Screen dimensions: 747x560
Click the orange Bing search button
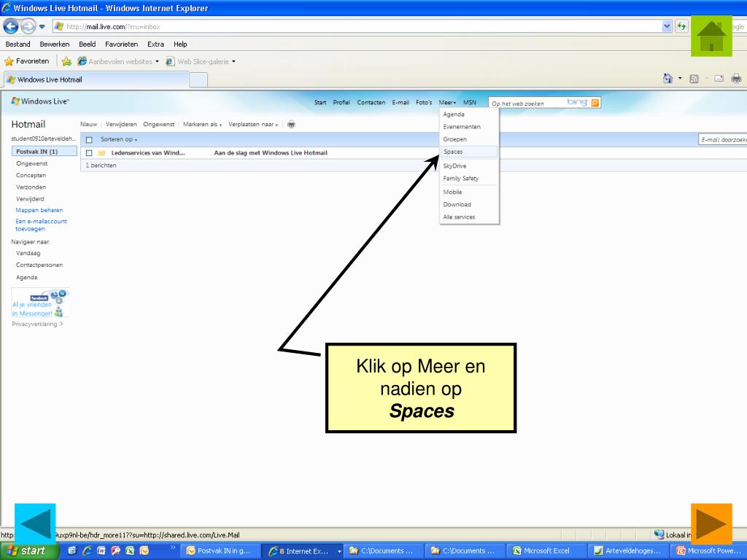click(x=595, y=103)
